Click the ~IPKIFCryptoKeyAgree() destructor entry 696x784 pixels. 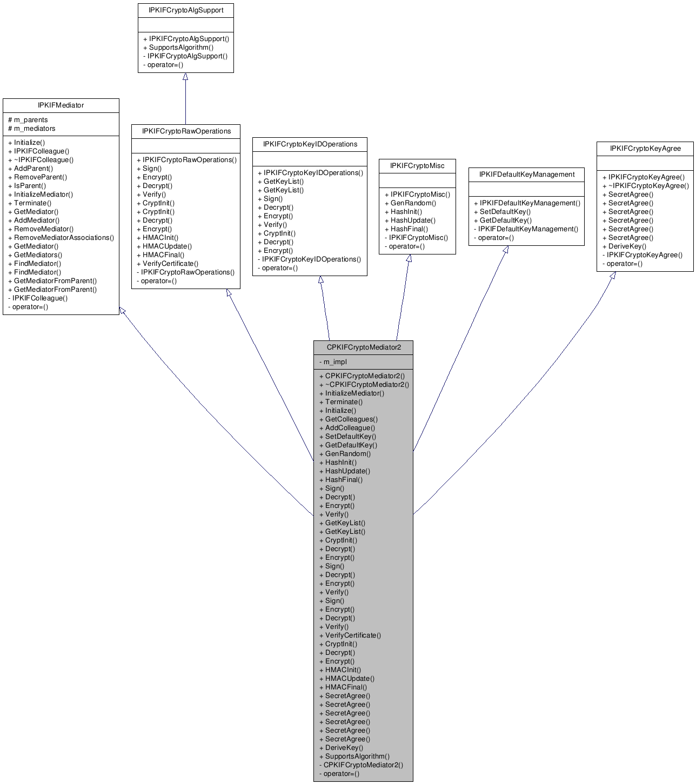pos(646,186)
